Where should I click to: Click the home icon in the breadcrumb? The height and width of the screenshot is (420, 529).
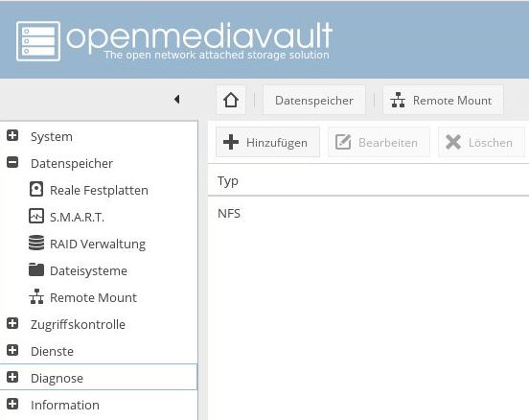231,100
